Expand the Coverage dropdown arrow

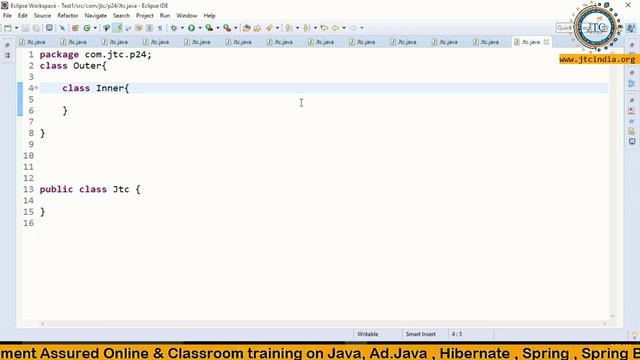tap(218, 28)
